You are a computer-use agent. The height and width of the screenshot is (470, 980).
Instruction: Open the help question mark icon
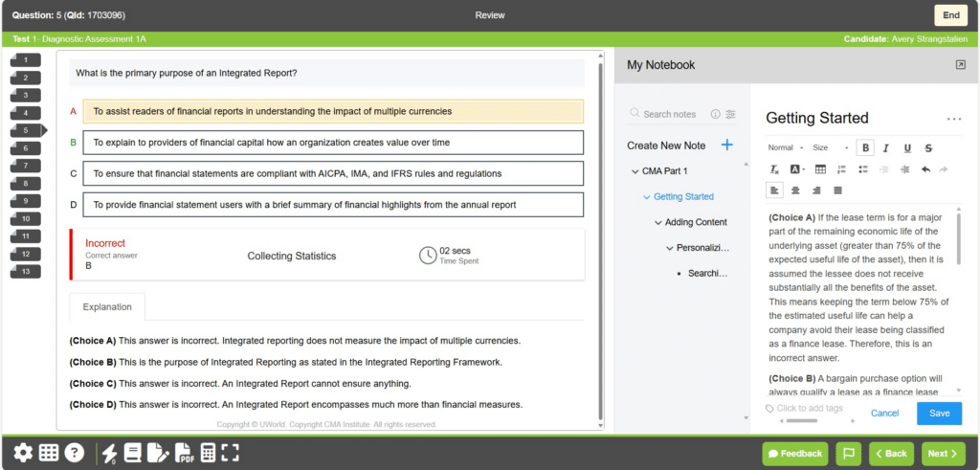point(75,453)
